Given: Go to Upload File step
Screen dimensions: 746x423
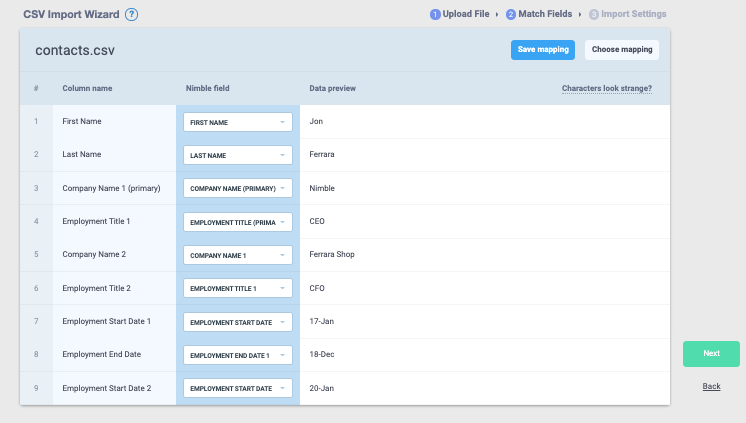Looking at the screenshot, I should 466,14.
